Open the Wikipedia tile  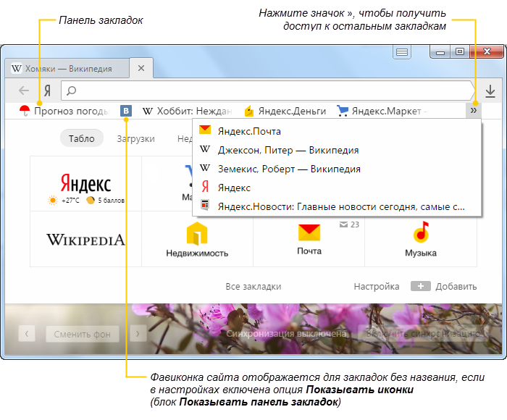pos(85,239)
